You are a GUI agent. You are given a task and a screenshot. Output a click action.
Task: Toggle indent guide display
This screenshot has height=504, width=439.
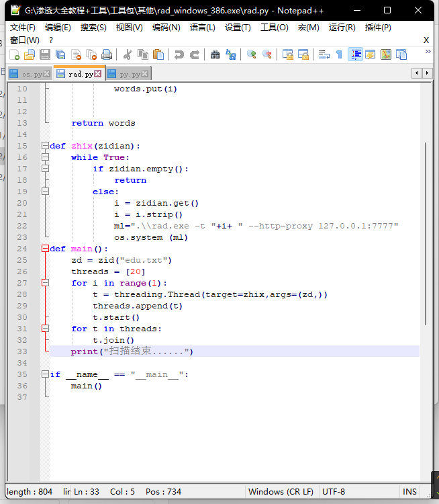point(355,54)
